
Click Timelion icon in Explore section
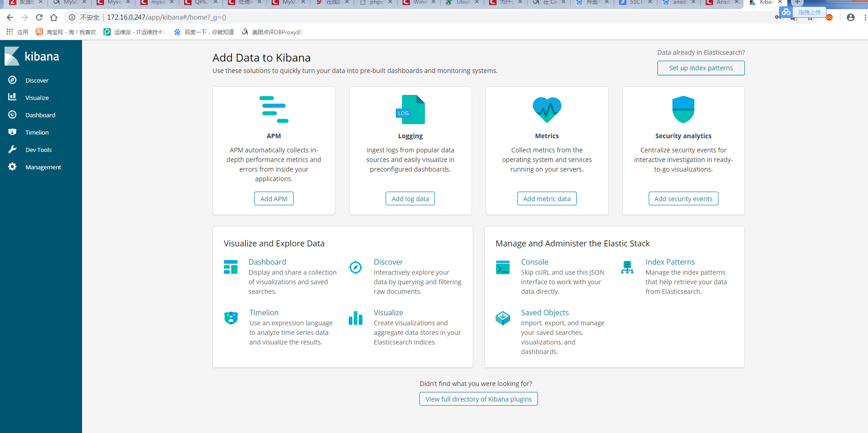(231, 318)
